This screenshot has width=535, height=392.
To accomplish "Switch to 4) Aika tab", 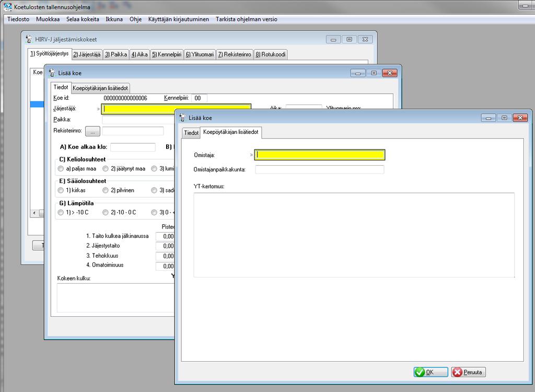I will tap(139, 54).
